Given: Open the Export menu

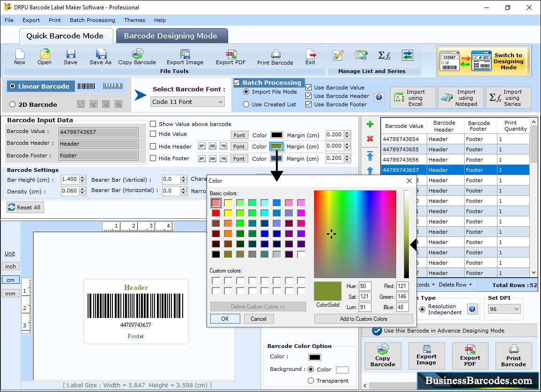Looking at the screenshot, I should (31, 20).
